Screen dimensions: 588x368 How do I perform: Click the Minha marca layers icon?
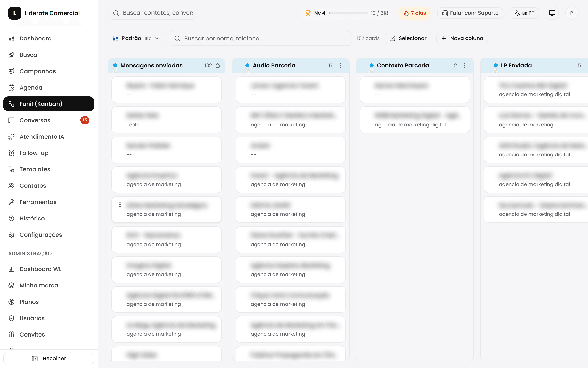pos(11,285)
